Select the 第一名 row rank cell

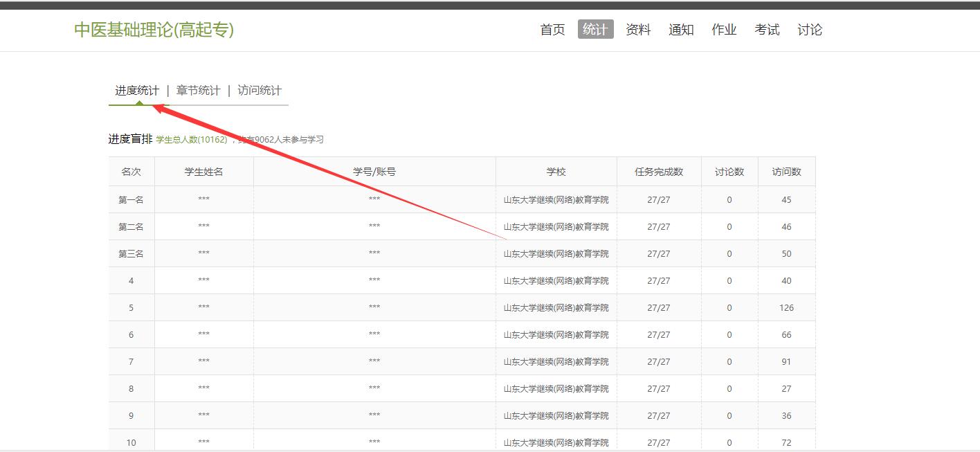tap(131, 200)
